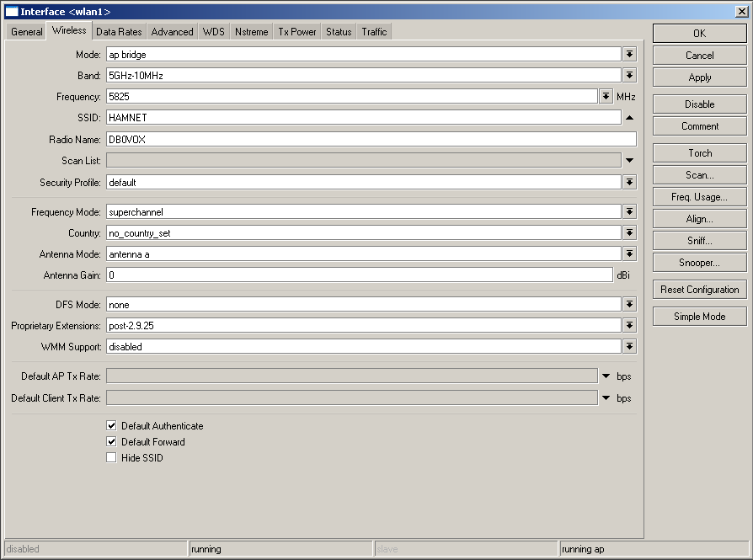Enable the Hide SSID checkbox
The height and width of the screenshot is (560, 753).
click(x=111, y=457)
